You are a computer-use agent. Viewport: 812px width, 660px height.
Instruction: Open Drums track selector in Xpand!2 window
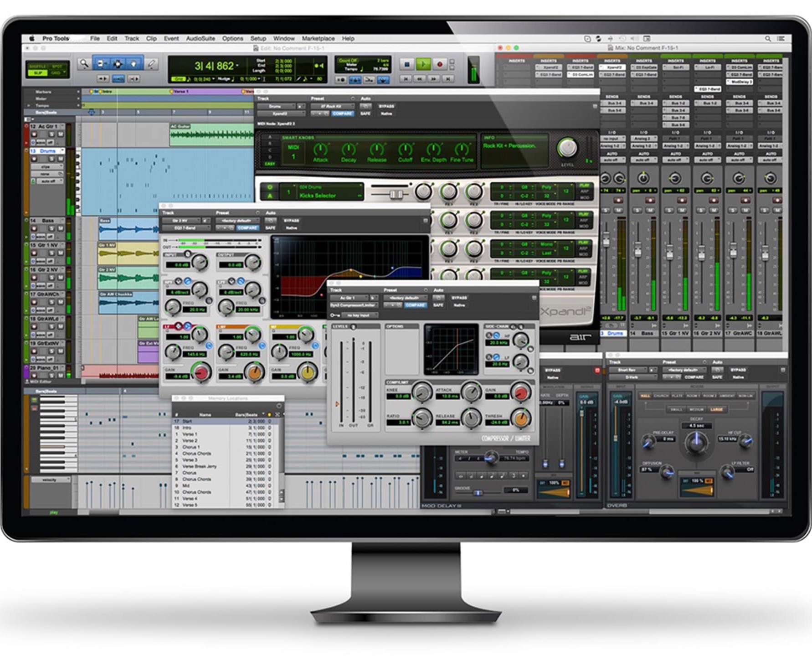[276, 106]
